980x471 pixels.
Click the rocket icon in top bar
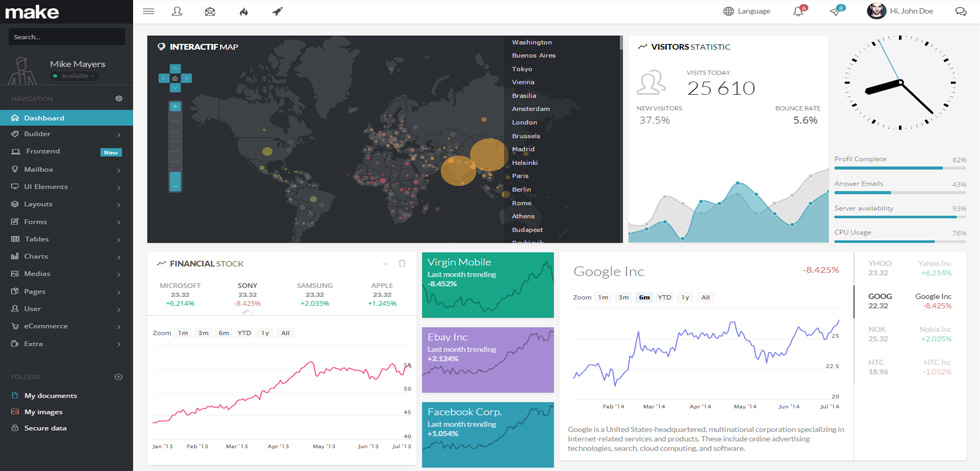click(x=277, y=11)
